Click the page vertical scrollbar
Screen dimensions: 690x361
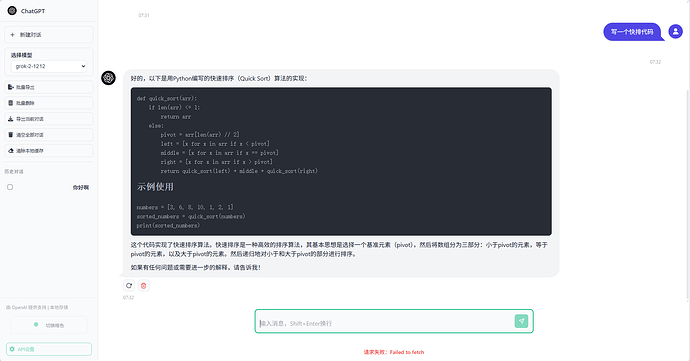pos(688,194)
